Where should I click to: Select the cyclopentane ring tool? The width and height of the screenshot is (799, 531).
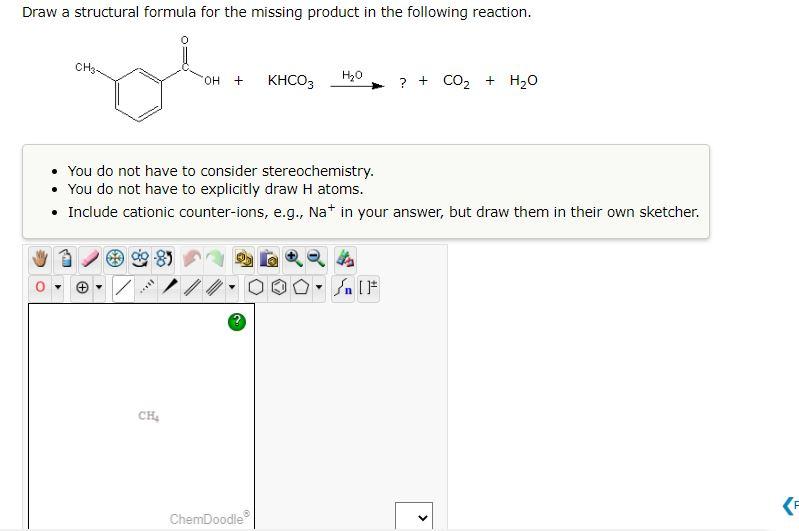coord(301,287)
